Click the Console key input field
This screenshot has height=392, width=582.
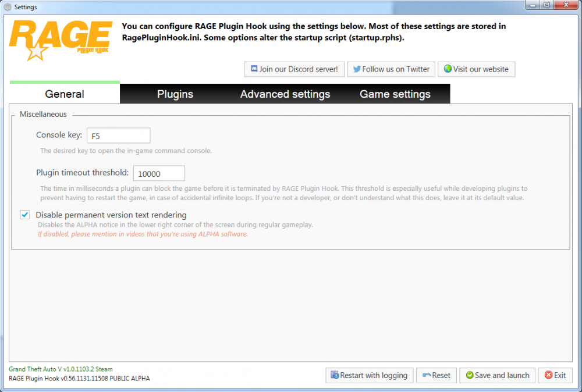click(118, 136)
